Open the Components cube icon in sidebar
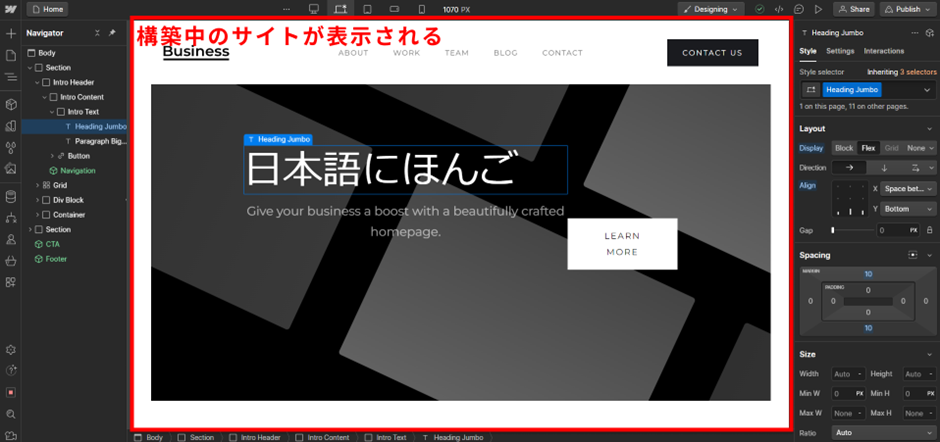Screen dimensions: 940x442 (10, 105)
